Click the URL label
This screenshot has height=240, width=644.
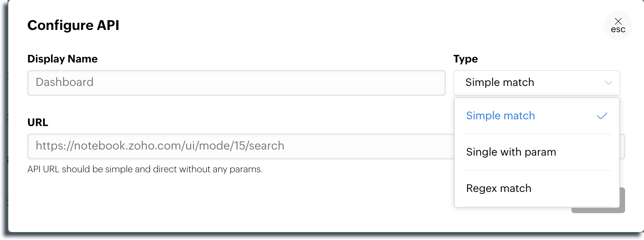38,123
